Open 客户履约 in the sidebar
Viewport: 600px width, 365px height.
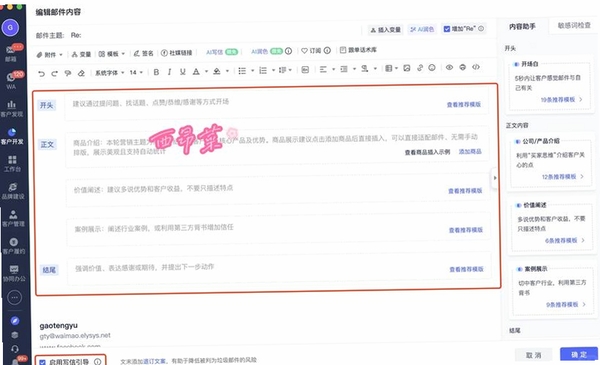(14, 246)
